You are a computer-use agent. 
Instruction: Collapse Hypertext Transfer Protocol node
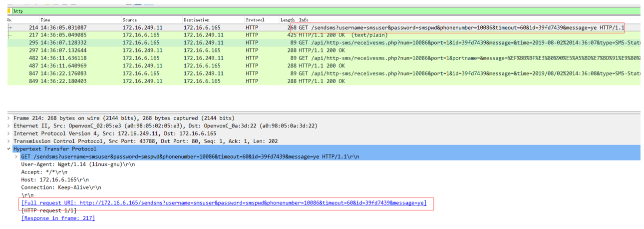pyautogui.click(x=9, y=149)
